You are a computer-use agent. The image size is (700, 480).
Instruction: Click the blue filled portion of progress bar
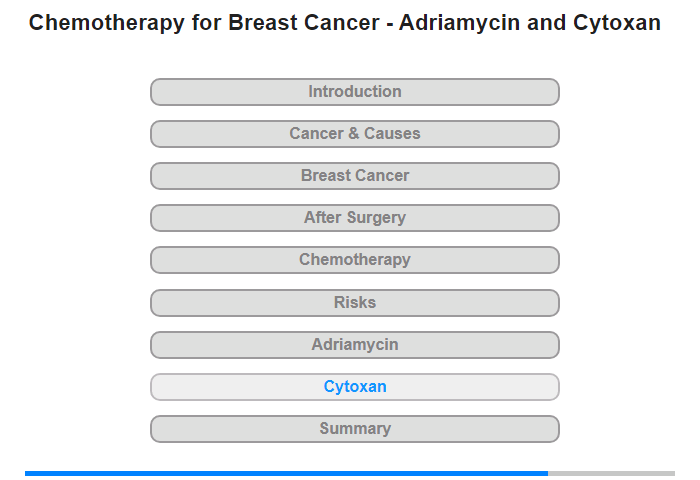286,473
